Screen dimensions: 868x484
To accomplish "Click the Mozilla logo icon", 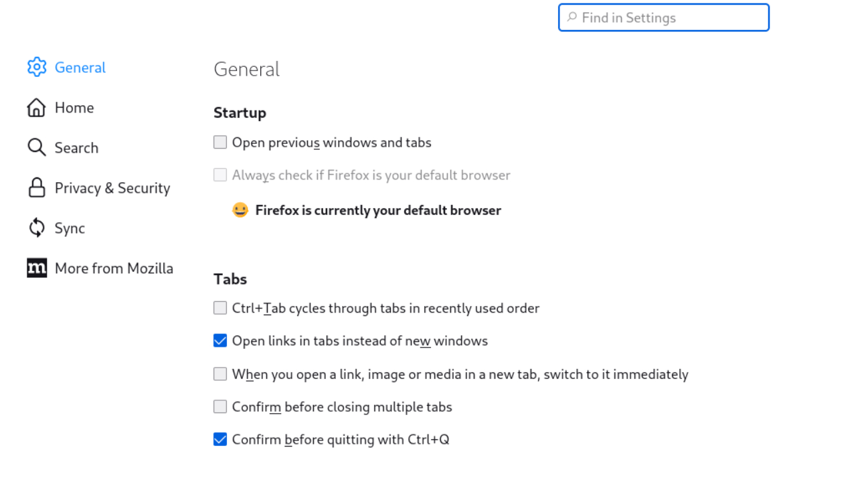I will click(x=37, y=268).
